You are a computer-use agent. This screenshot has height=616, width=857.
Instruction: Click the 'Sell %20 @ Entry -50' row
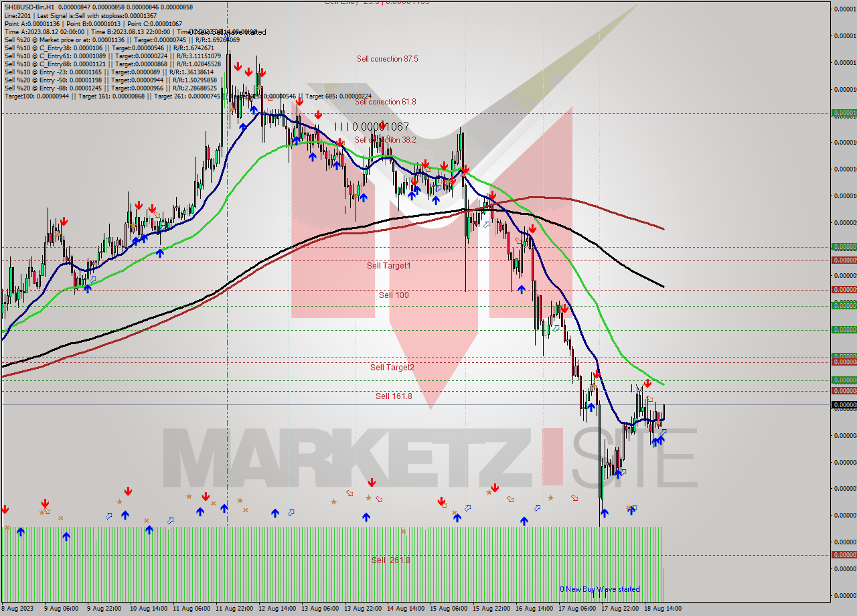[x=110, y=80]
